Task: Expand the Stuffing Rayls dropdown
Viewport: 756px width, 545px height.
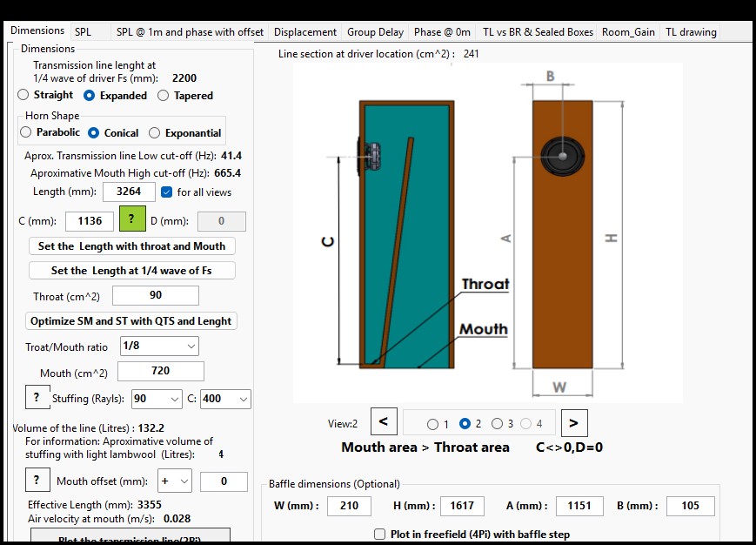Action: point(157,399)
